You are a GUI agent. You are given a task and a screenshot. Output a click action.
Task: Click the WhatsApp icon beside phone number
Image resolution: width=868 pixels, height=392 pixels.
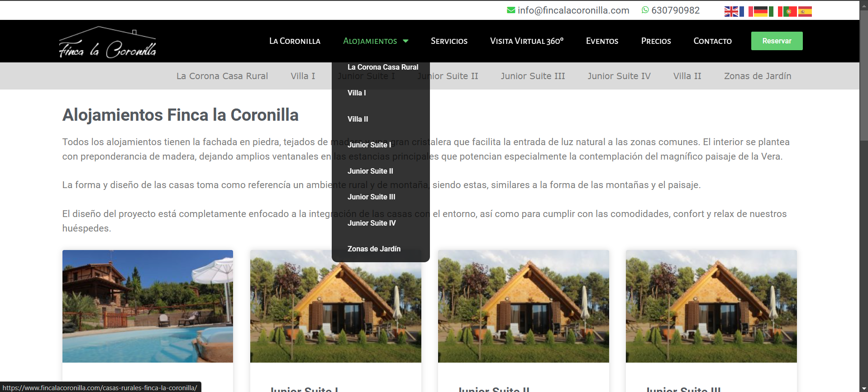pos(645,10)
